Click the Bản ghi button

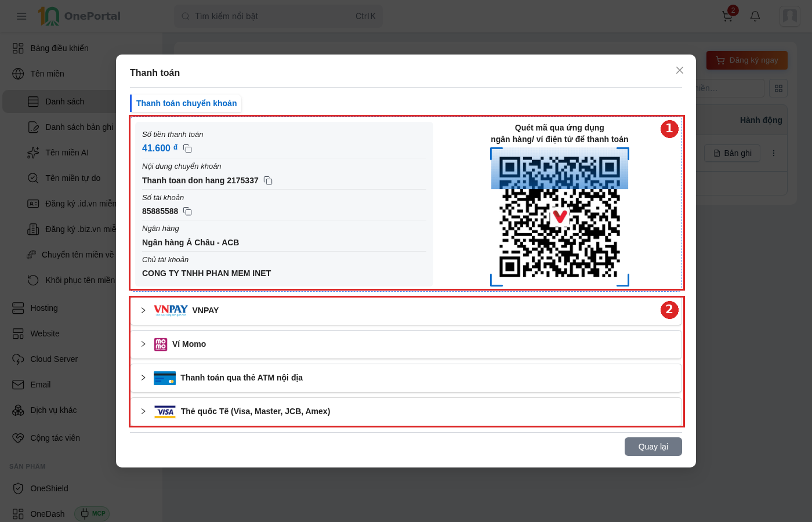[x=733, y=153]
